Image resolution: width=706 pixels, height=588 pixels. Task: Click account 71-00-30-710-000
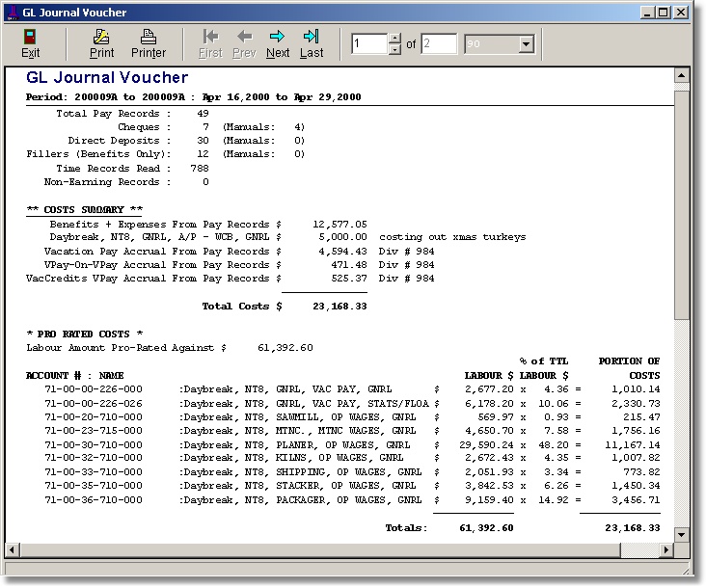point(94,445)
